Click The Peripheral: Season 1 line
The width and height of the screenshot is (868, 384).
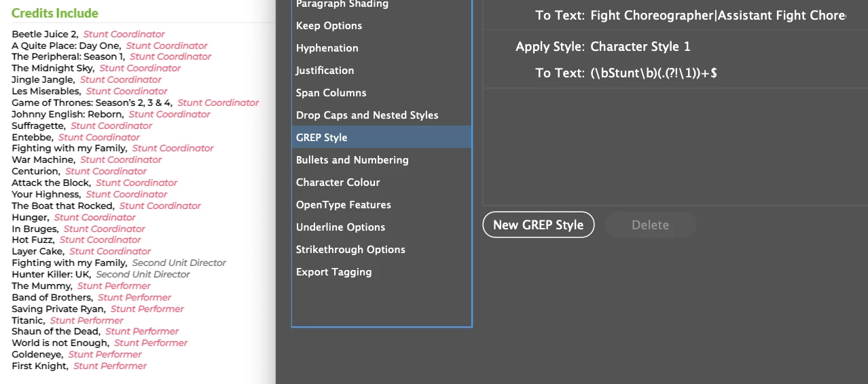point(111,57)
